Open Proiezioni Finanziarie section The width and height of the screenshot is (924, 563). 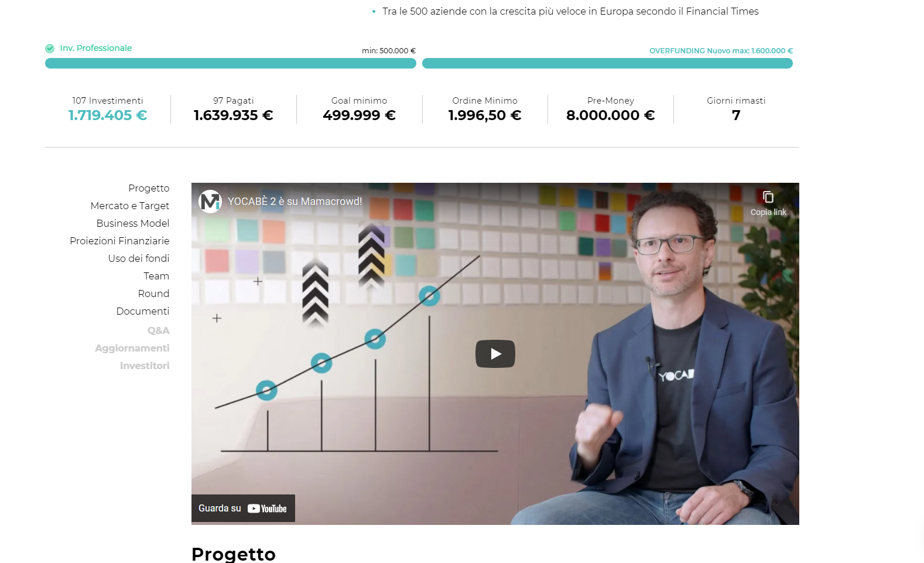click(x=119, y=241)
